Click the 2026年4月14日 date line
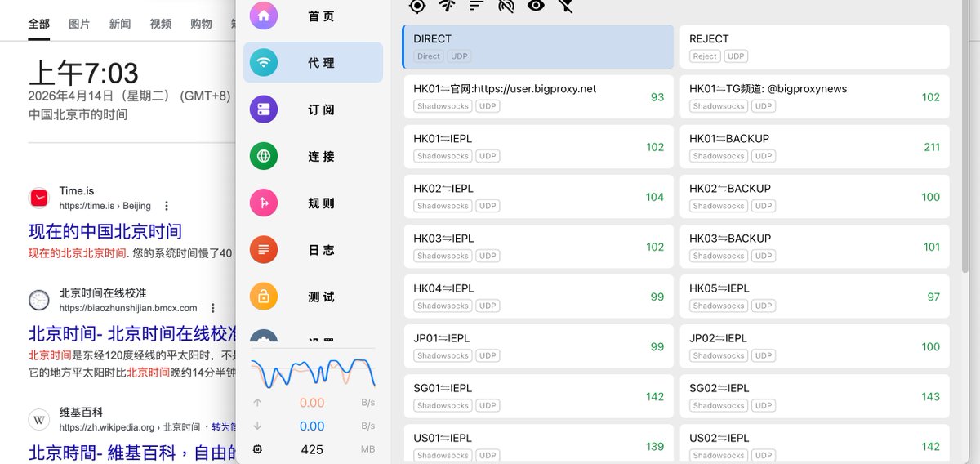Viewport: 980px width, 464px height. [x=128, y=95]
